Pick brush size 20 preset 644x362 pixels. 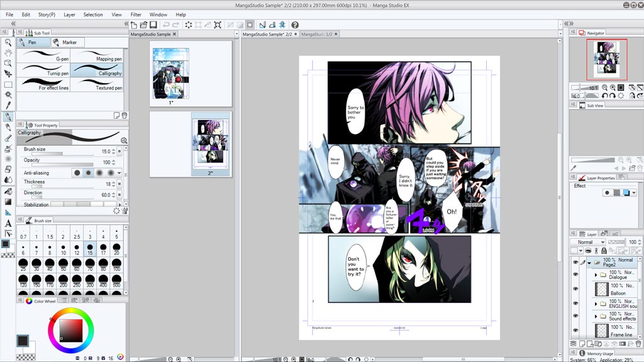pyautogui.click(x=117, y=249)
